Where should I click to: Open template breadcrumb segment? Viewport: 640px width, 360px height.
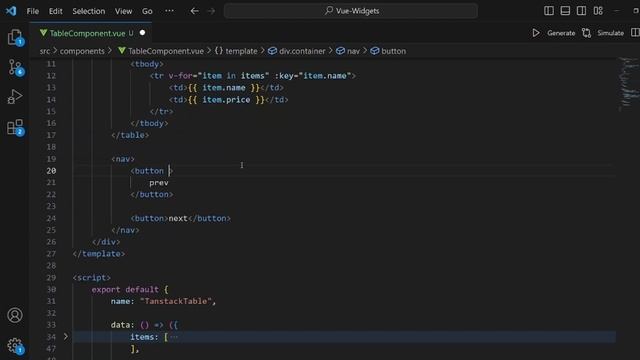[x=241, y=51]
